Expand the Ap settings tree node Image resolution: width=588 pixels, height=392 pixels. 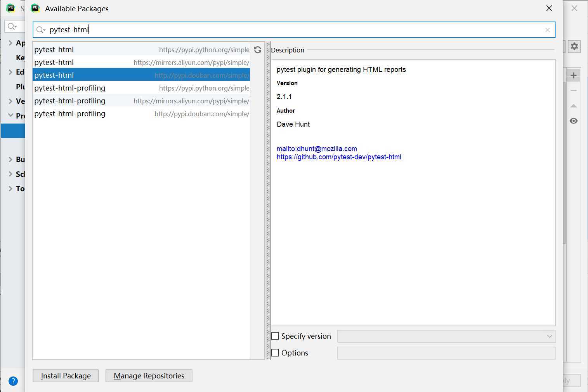[10, 43]
